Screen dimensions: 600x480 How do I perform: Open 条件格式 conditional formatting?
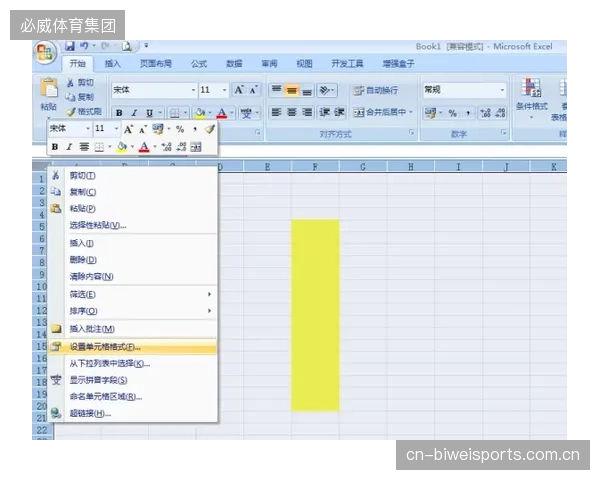[532, 97]
